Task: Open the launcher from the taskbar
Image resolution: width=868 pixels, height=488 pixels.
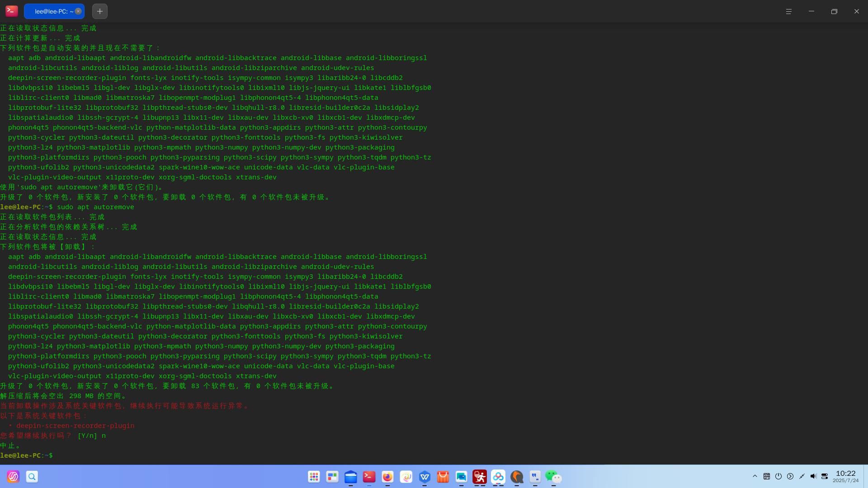Action: [13, 477]
